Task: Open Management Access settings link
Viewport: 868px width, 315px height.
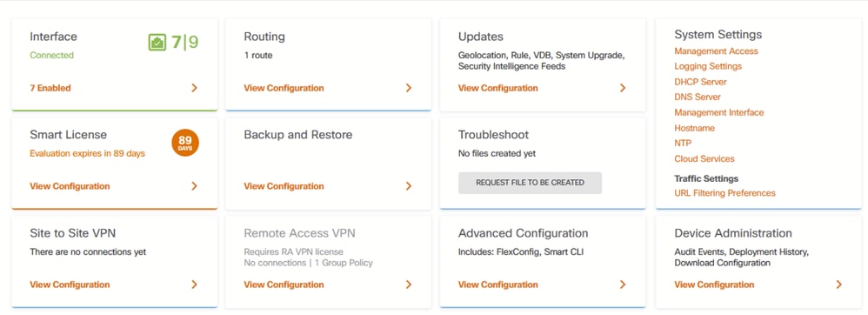Action: [717, 51]
